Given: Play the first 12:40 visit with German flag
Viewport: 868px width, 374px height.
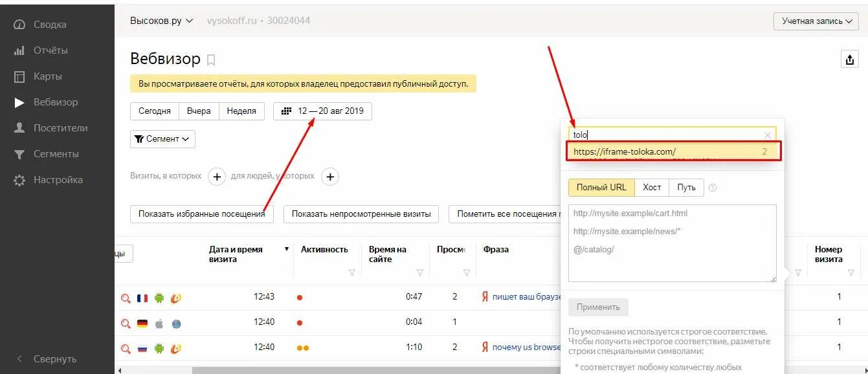Looking at the screenshot, I should [x=126, y=323].
